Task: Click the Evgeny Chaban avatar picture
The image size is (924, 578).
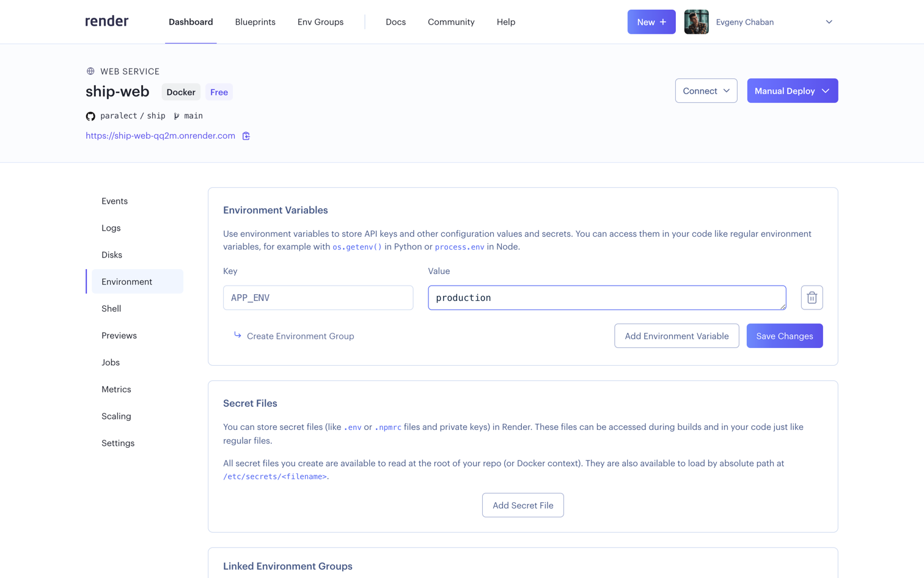Action: (696, 22)
